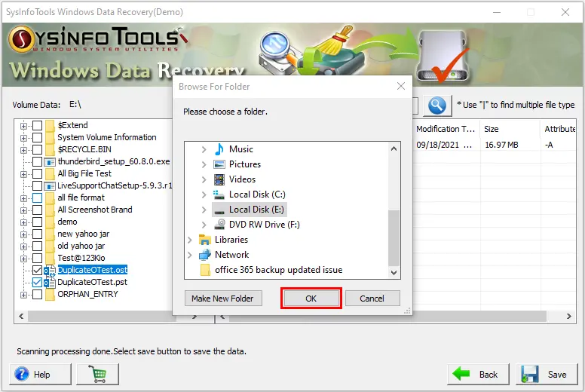585x392 pixels.
Task: Open the shopping cart purchase button
Action: [x=97, y=374]
